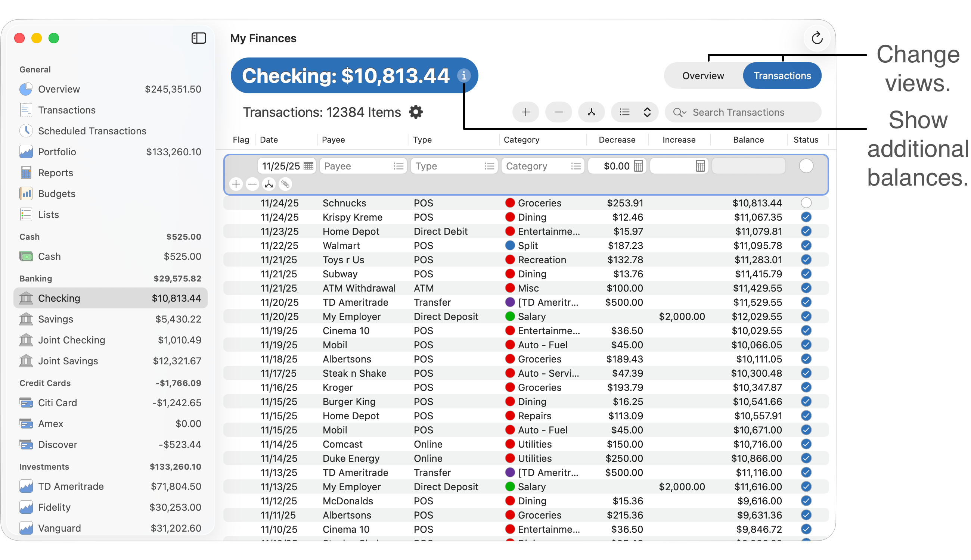Image resolution: width=971 pixels, height=560 pixels.
Task: Click the refresh icon at top right
Action: pos(817,38)
